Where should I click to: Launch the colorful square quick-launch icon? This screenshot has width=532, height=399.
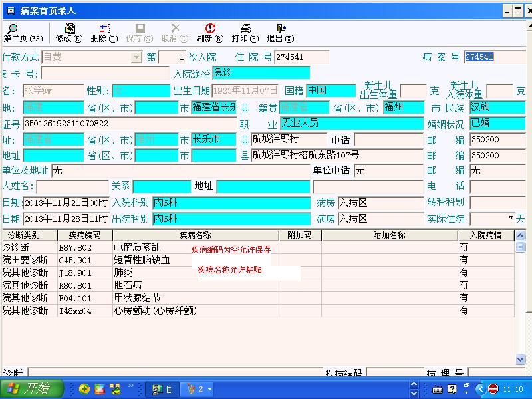pos(100,389)
